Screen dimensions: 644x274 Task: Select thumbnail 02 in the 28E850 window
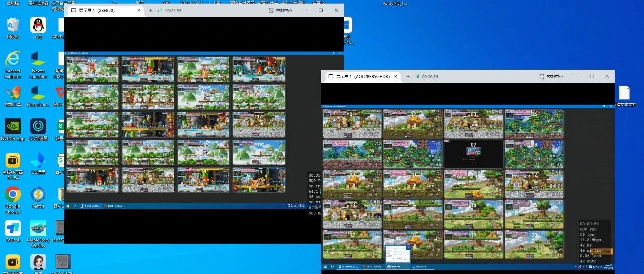tap(148, 69)
